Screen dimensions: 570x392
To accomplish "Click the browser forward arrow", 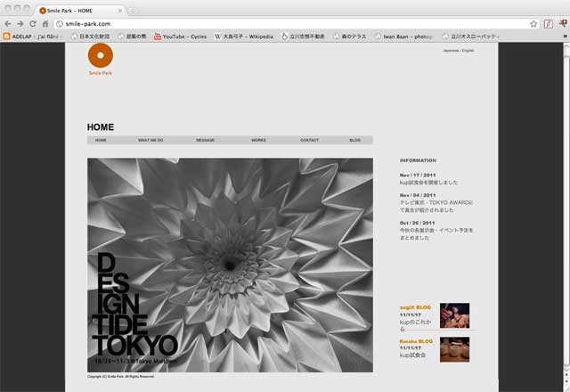I will coord(20,24).
